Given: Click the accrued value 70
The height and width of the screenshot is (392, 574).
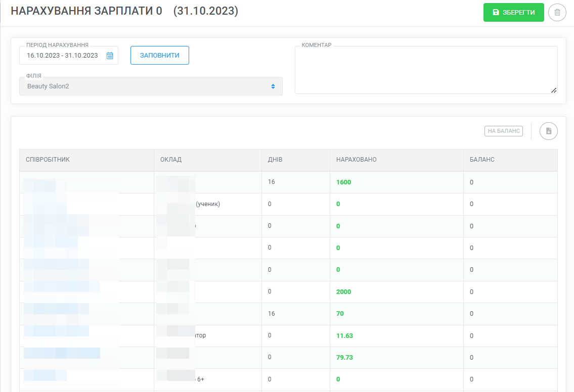Looking at the screenshot, I should pyautogui.click(x=340, y=313).
